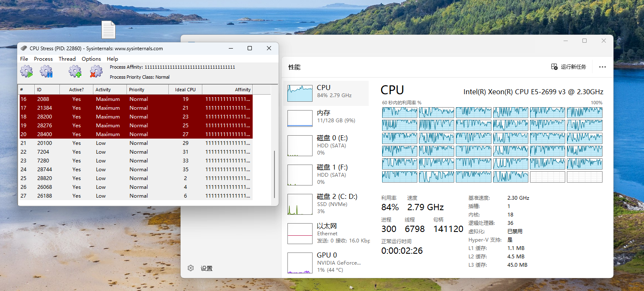644x291 pixels.
Task: Minimize the CPU Stress window
Action: (231, 48)
